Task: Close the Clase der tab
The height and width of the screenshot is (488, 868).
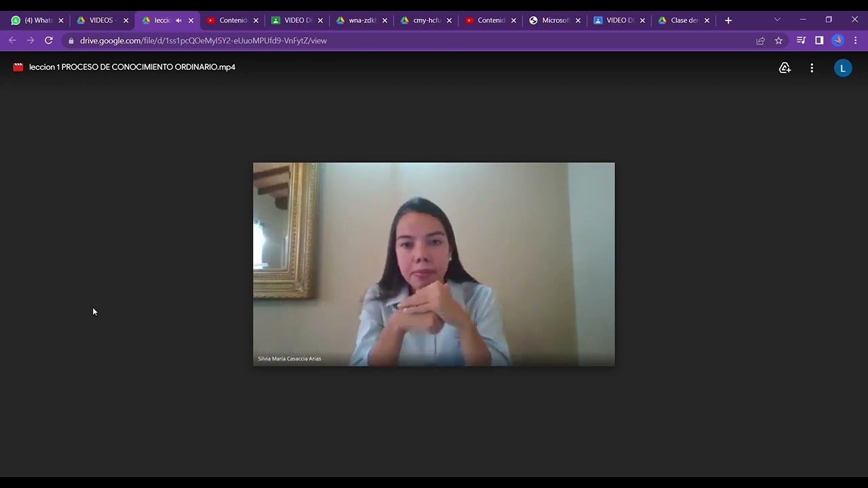Action: point(707,20)
